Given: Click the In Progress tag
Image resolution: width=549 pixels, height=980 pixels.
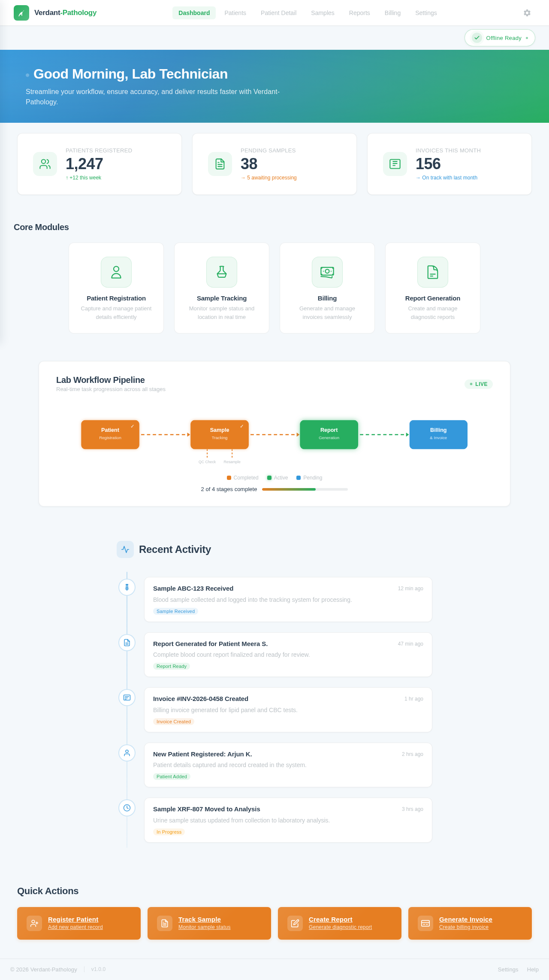Looking at the screenshot, I should [x=169, y=832].
